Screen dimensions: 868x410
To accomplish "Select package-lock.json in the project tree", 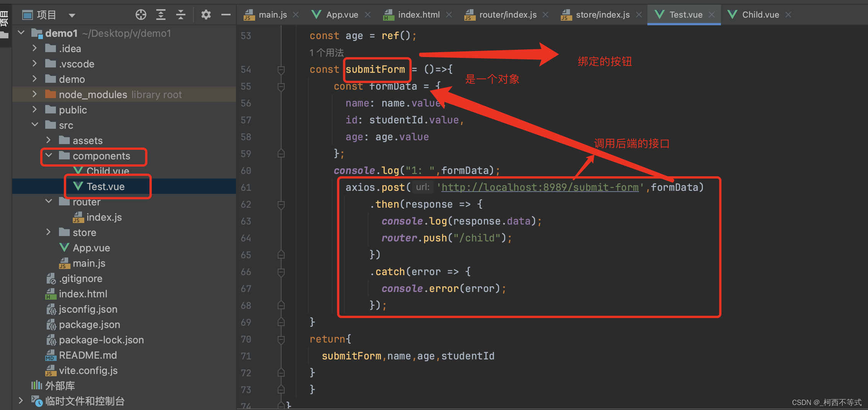I will click(x=101, y=340).
